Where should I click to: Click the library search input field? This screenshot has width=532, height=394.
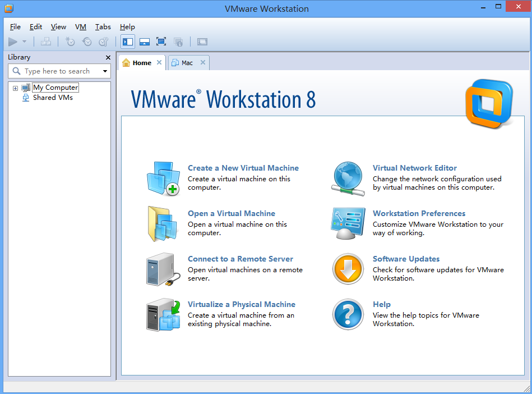point(58,71)
